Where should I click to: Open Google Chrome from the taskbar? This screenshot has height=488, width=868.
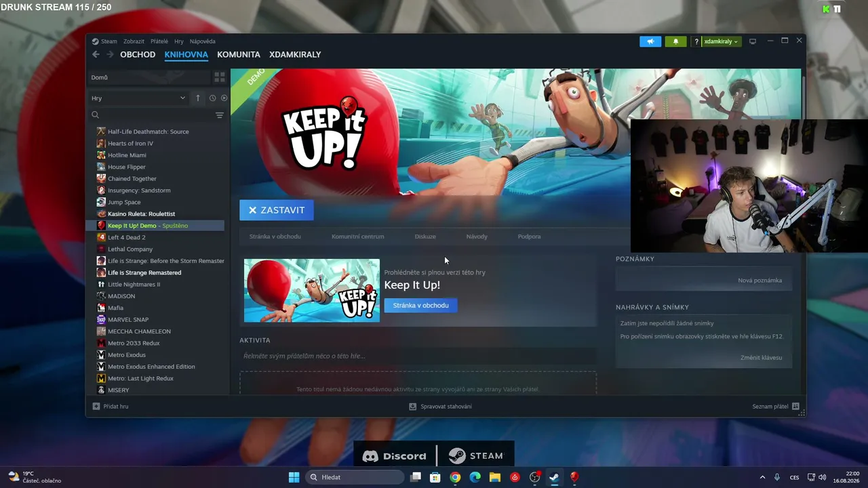coord(455,477)
